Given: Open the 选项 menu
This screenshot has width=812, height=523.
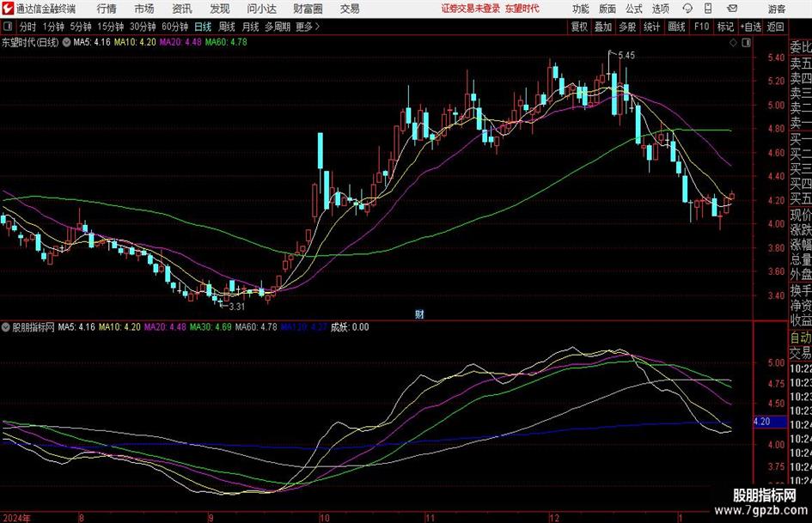Looking at the screenshot, I should [660, 9].
